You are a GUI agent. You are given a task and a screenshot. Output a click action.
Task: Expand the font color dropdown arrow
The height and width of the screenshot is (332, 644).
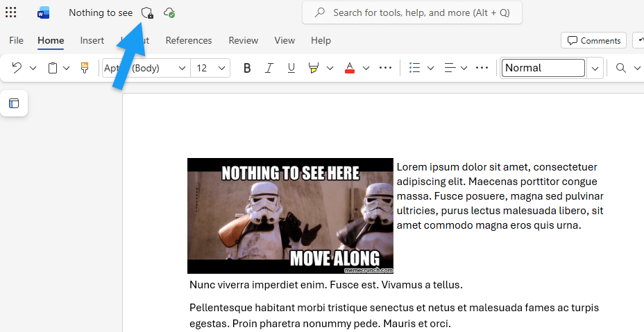click(x=366, y=68)
